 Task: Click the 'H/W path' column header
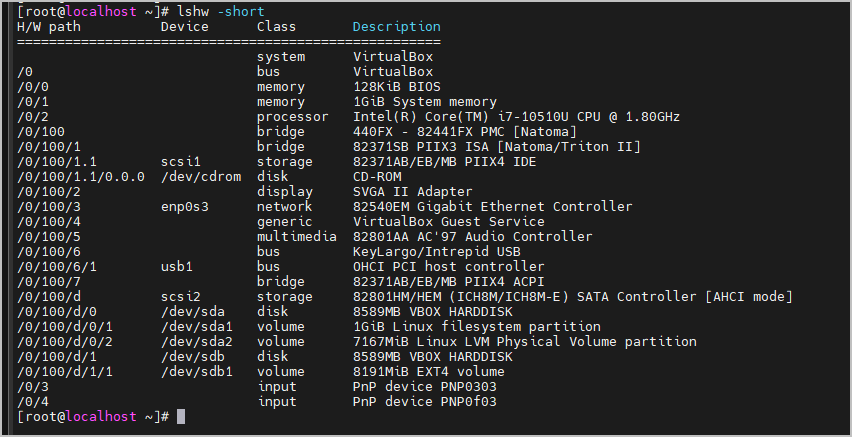click(49, 27)
